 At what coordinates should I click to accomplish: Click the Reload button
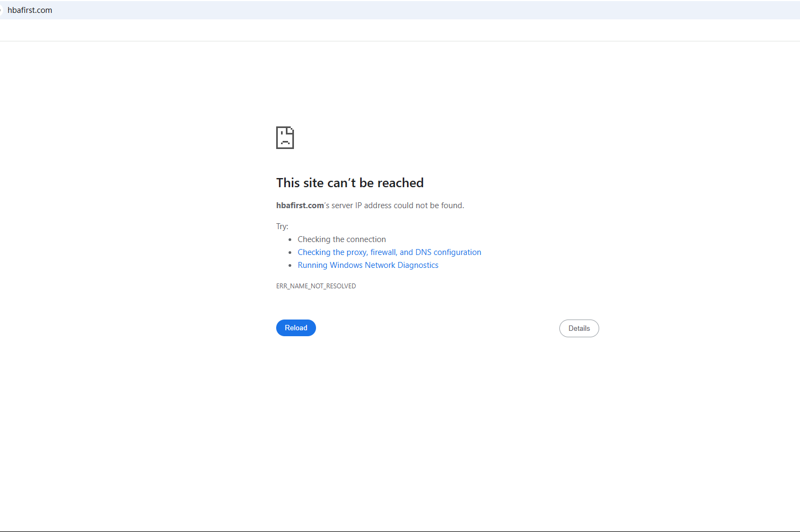296,328
